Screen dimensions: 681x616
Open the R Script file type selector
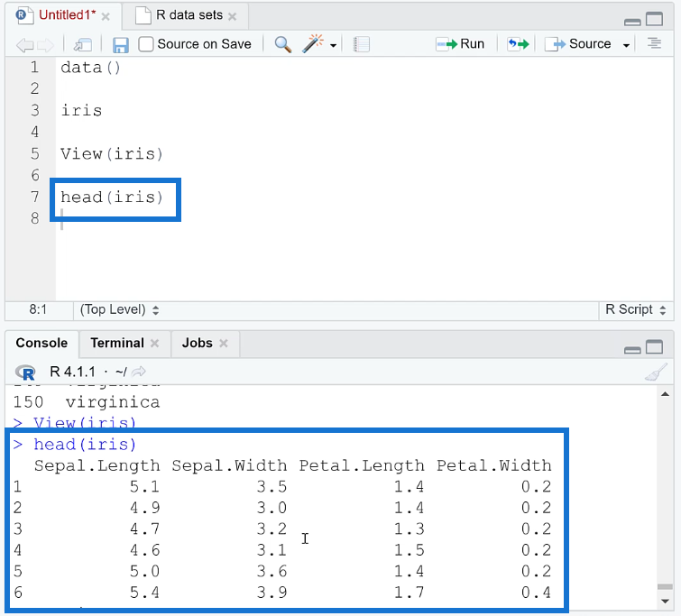[x=635, y=309]
